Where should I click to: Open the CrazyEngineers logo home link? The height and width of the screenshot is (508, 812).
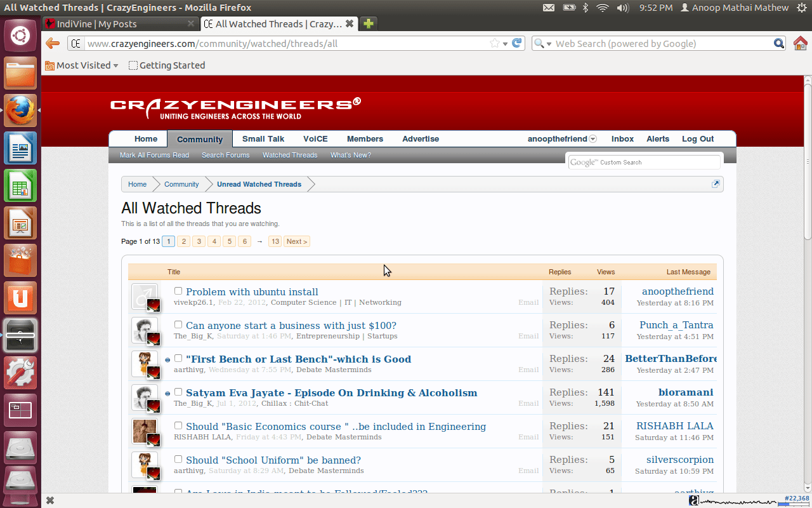pyautogui.click(x=235, y=109)
